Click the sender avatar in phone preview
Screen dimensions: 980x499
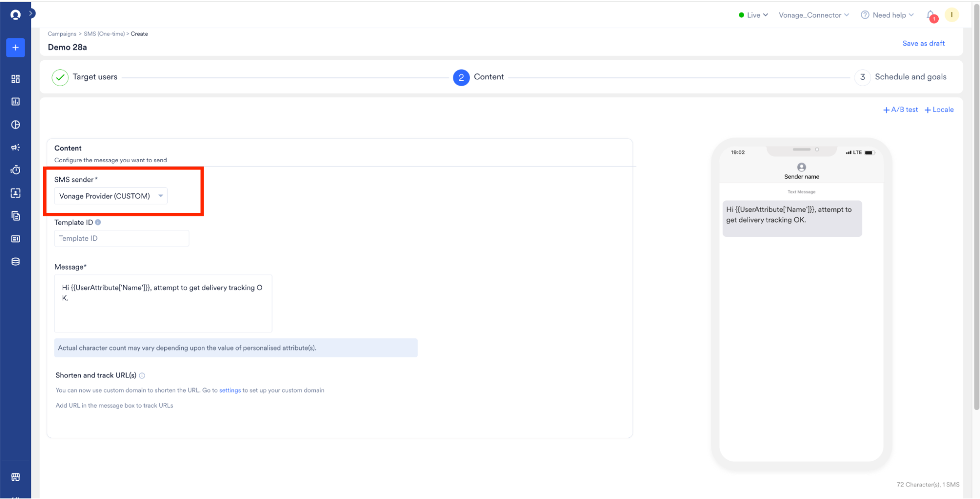click(x=802, y=167)
